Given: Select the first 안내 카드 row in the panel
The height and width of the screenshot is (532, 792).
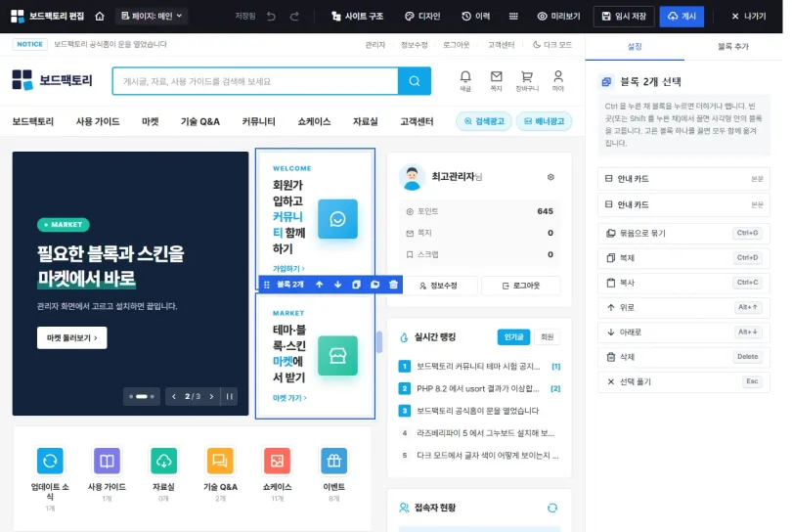Looking at the screenshot, I should pos(683,179).
